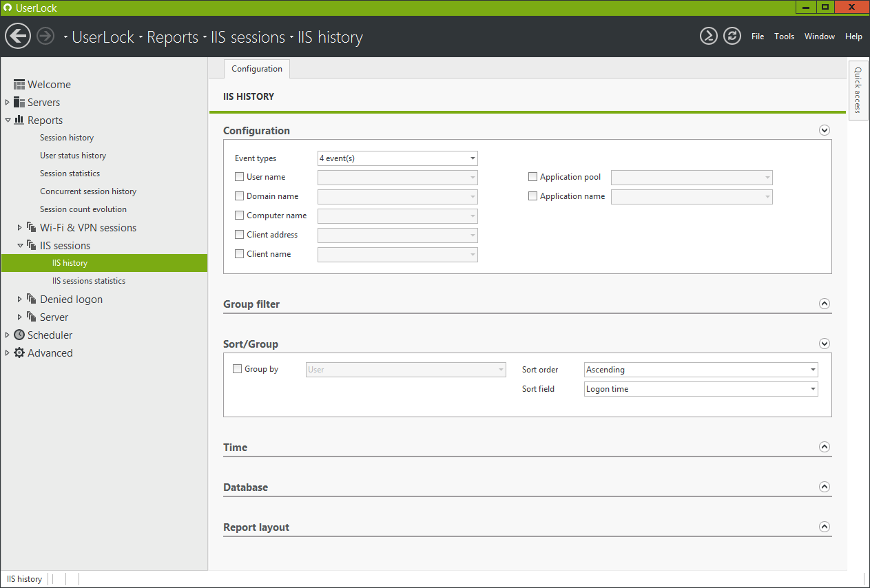Enable the Domain name filter checkbox
The height and width of the screenshot is (588, 870).
(240, 196)
